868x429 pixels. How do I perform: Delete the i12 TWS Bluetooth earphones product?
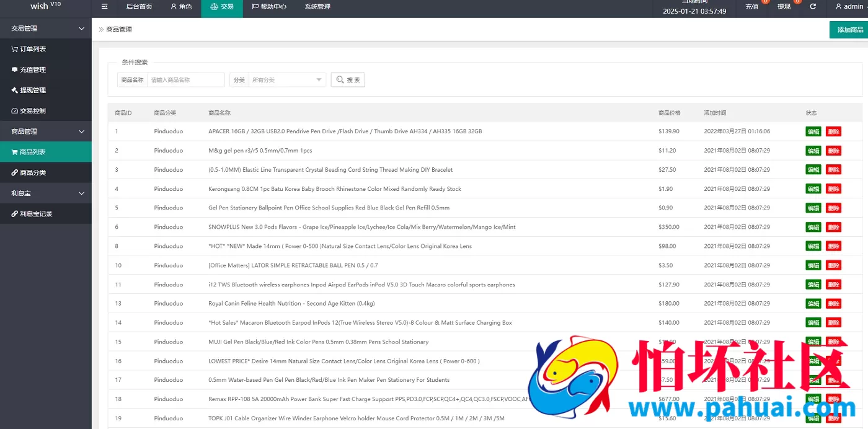[x=833, y=285]
